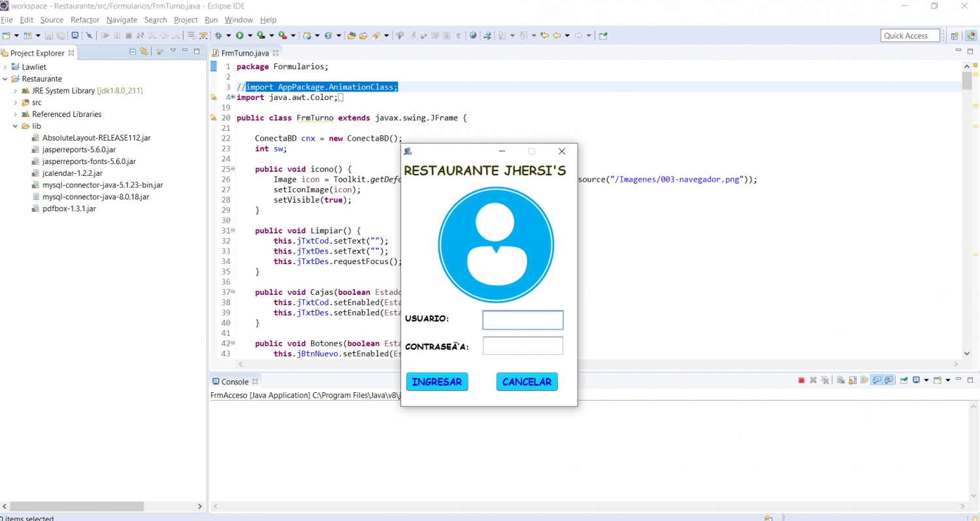Screen dimensions: 980x521
Task: Fold the icono() method at line 25
Action: click(x=233, y=169)
